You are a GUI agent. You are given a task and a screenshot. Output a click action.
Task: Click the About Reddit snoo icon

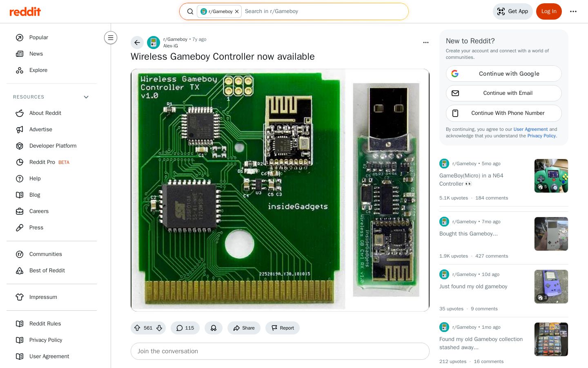tap(20, 113)
